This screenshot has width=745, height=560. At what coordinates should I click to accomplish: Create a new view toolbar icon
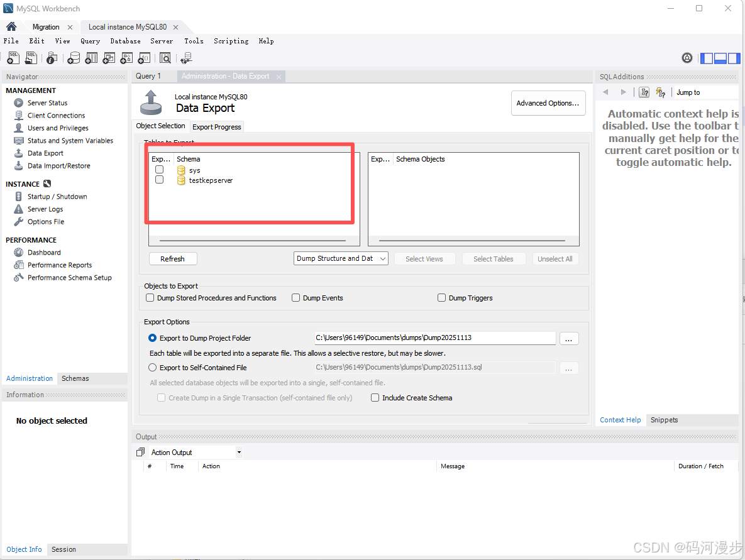(109, 58)
